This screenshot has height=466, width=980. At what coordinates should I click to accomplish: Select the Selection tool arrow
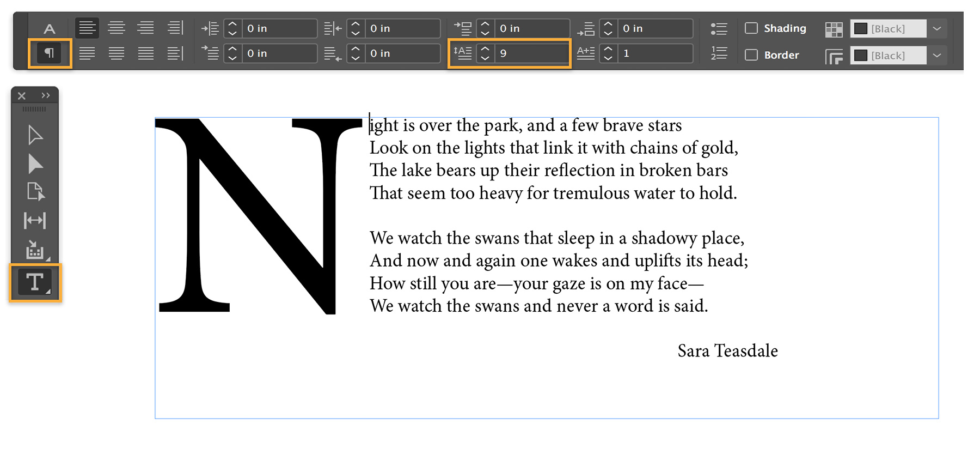tap(35, 135)
